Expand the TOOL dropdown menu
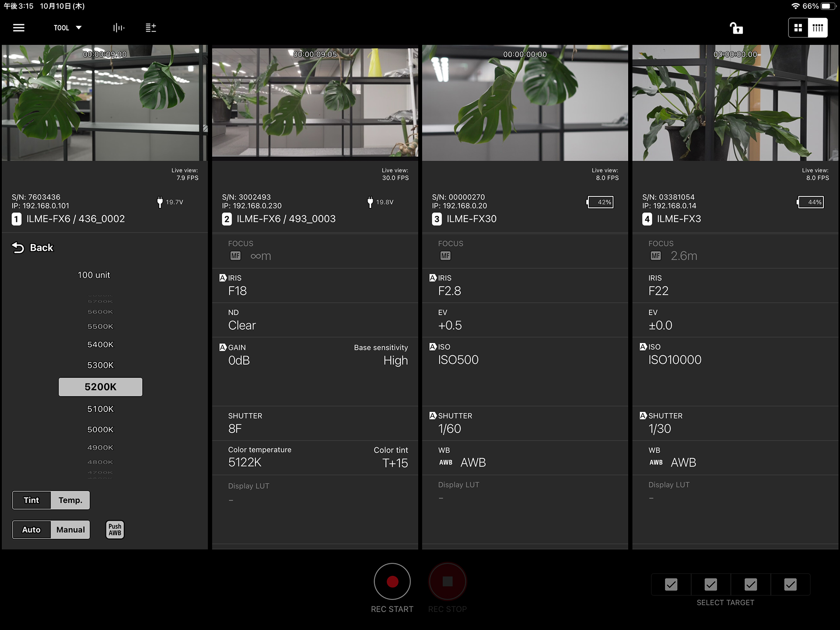Image resolution: width=840 pixels, height=630 pixels. coord(67,28)
